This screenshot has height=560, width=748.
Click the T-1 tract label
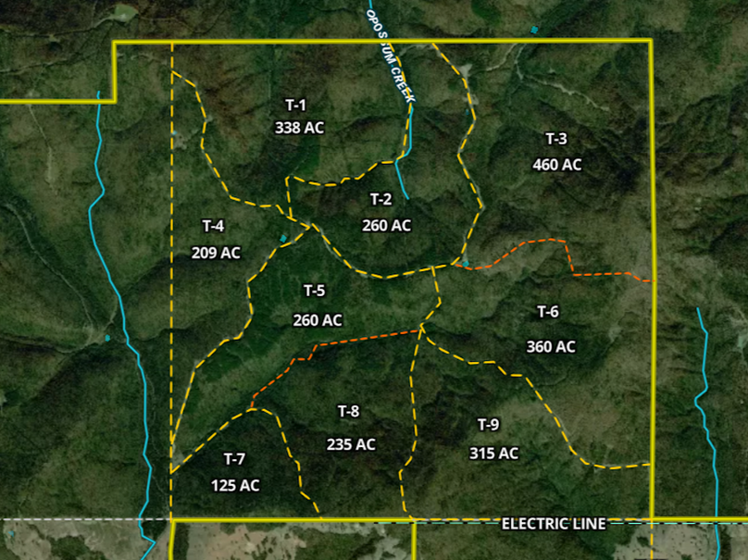pos(295,105)
